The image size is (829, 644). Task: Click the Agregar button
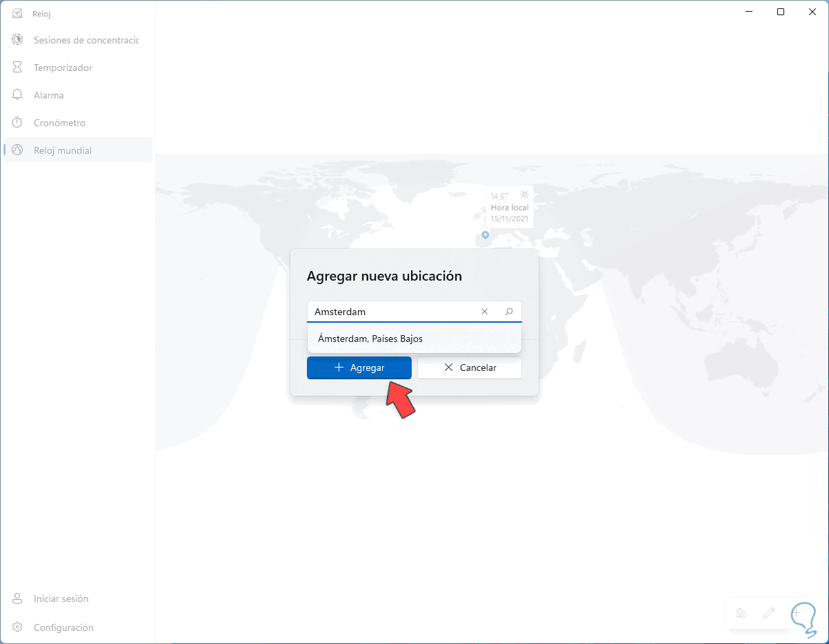pyautogui.click(x=359, y=368)
